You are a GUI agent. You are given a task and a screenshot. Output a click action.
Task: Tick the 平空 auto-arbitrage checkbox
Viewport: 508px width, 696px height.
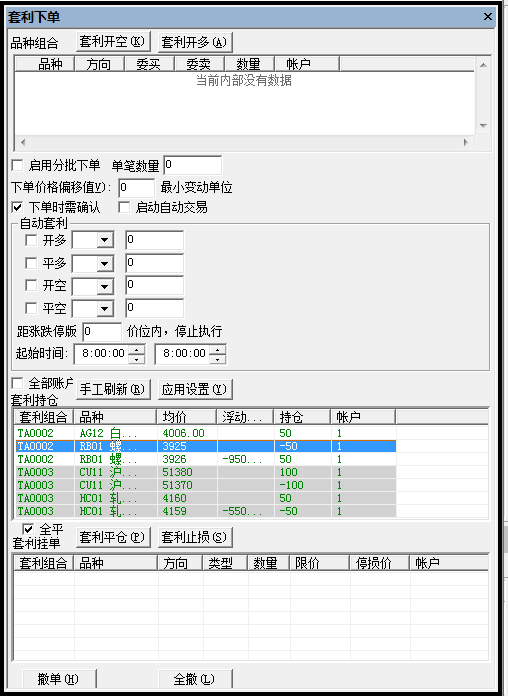click(x=31, y=308)
